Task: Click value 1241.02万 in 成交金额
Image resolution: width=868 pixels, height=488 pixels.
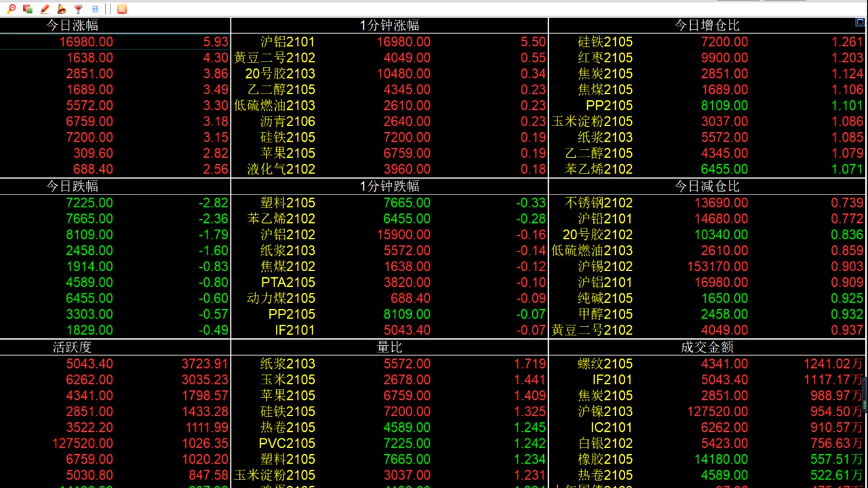Action: pos(833,363)
